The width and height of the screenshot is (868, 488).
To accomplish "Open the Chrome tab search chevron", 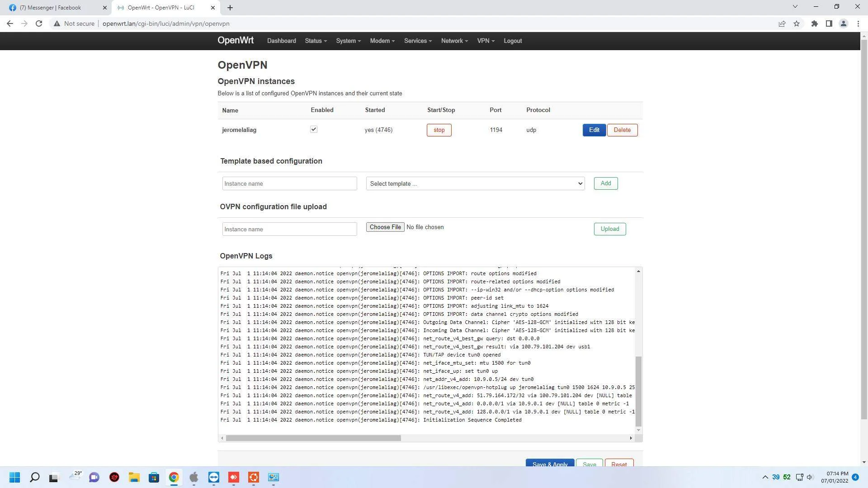I will [x=795, y=7].
